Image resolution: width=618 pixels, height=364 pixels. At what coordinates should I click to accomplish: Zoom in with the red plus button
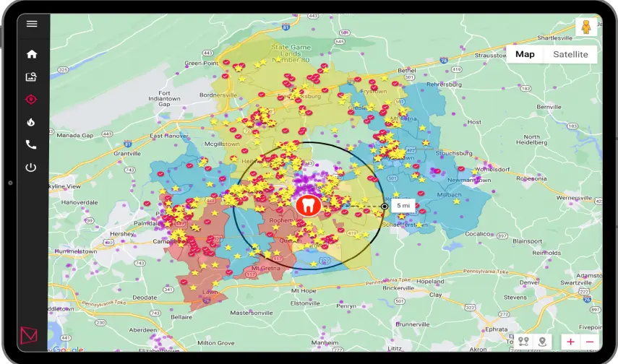point(570,342)
